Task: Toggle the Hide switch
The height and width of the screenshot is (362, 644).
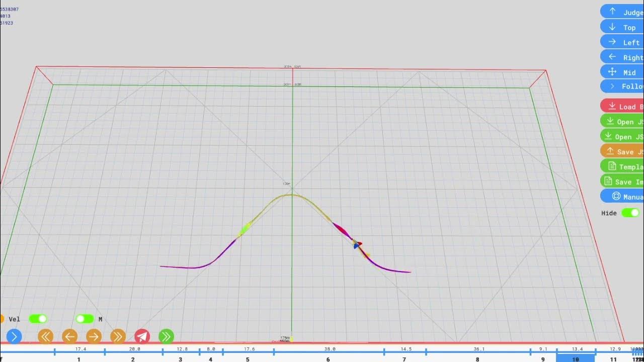Action: (630, 213)
